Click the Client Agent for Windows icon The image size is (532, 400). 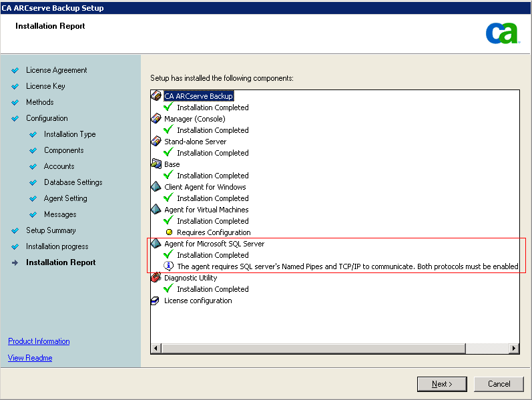(x=156, y=187)
